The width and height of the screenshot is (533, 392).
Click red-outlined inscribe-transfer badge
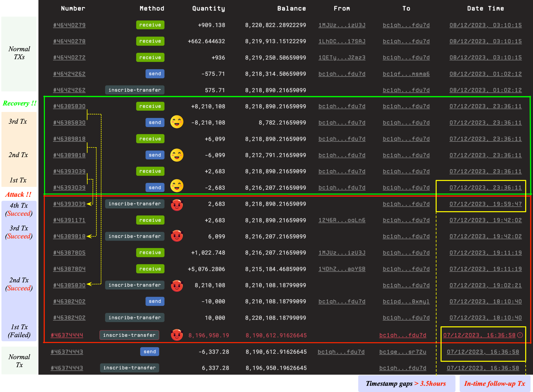tap(129, 335)
